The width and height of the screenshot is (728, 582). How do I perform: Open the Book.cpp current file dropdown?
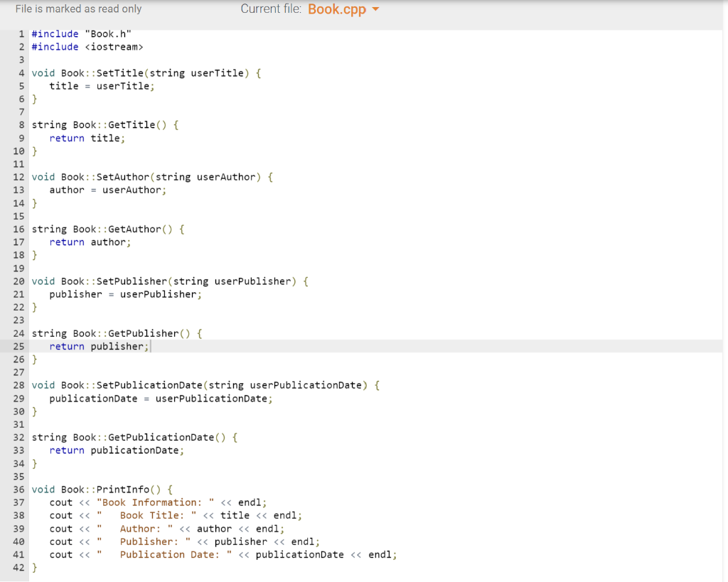pyautogui.click(x=338, y=9)
